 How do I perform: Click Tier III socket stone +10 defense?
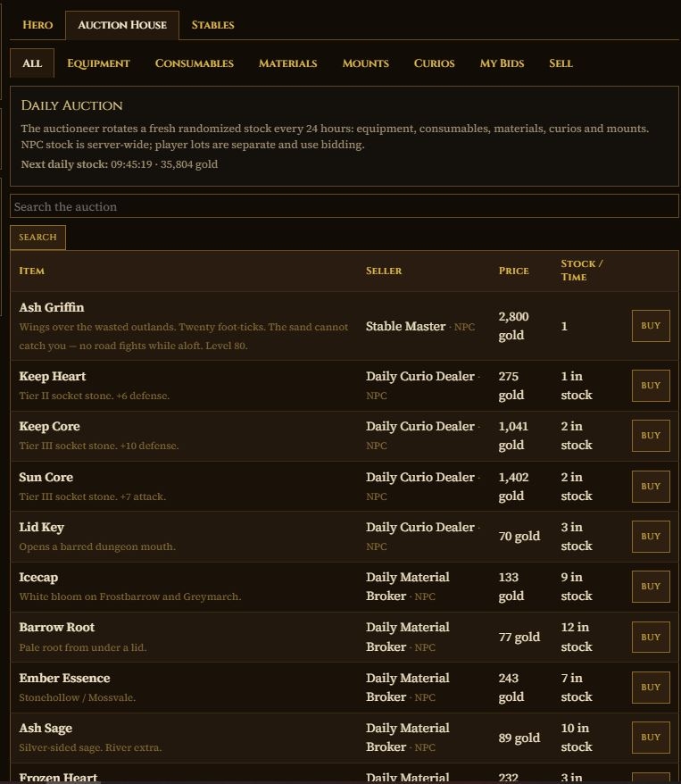tap(99, 446)
